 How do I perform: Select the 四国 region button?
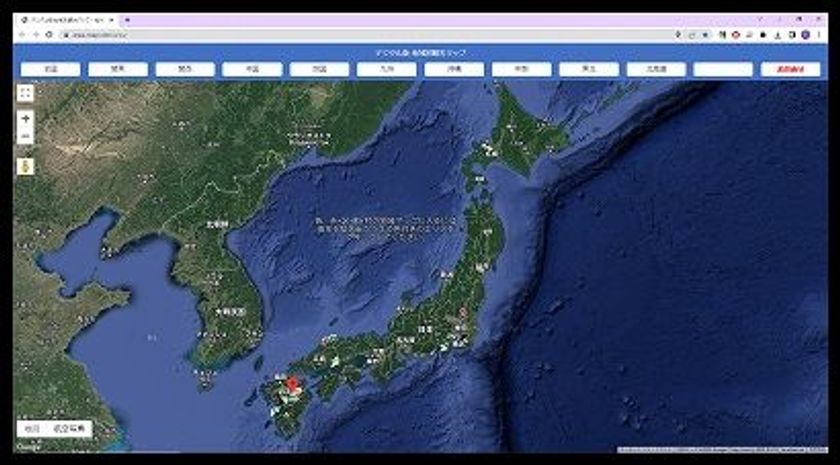(x=319, y=70)
